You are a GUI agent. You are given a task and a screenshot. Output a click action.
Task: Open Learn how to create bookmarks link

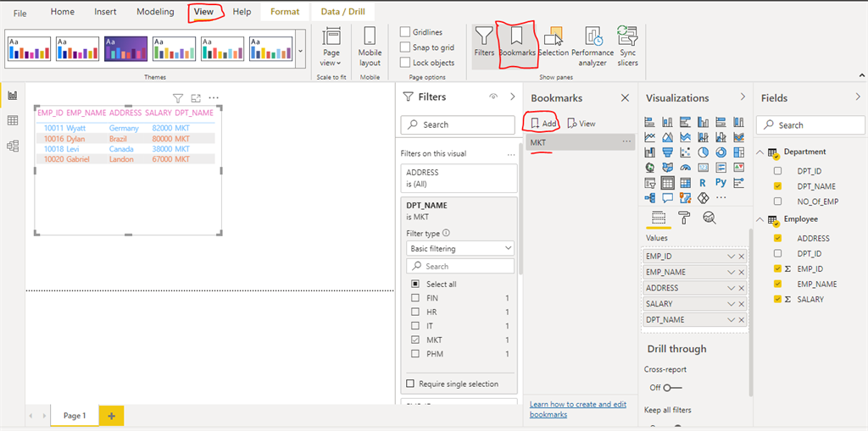coord(578,410)
